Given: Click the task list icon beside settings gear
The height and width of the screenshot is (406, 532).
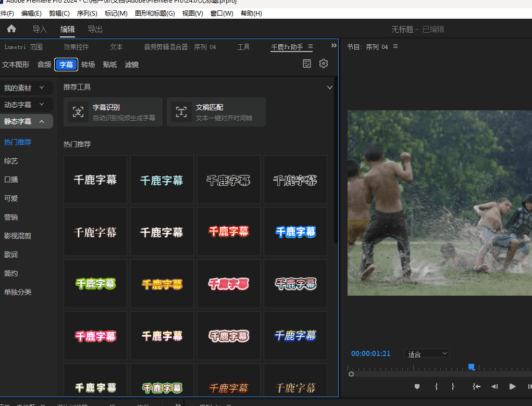Looking at the screenshot, I should coord(307,64).
